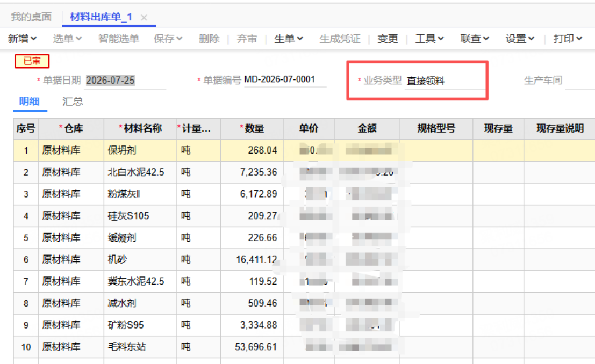Click the 现存量说明 column header
This screenshot has width=595, height=364.
(x=560, y=128)
